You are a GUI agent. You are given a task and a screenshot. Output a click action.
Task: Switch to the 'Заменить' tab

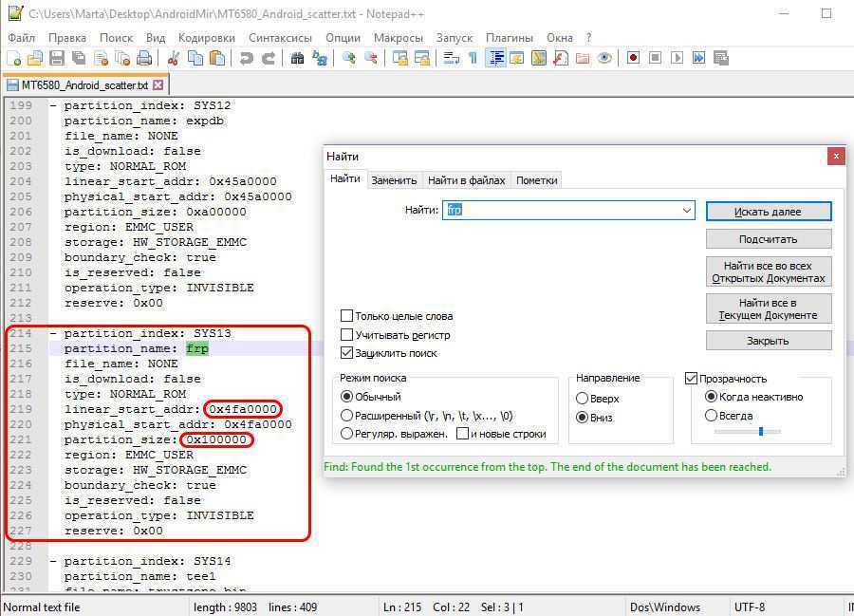(x=394, y=180)
